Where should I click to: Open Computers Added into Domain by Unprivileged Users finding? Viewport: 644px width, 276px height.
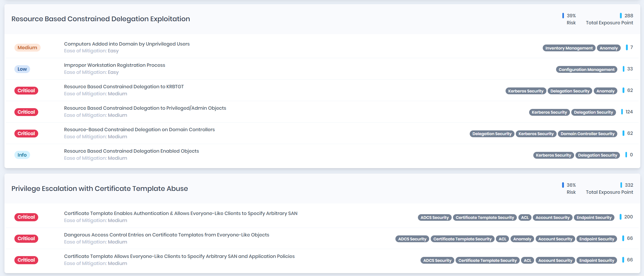tap(127, 44)
